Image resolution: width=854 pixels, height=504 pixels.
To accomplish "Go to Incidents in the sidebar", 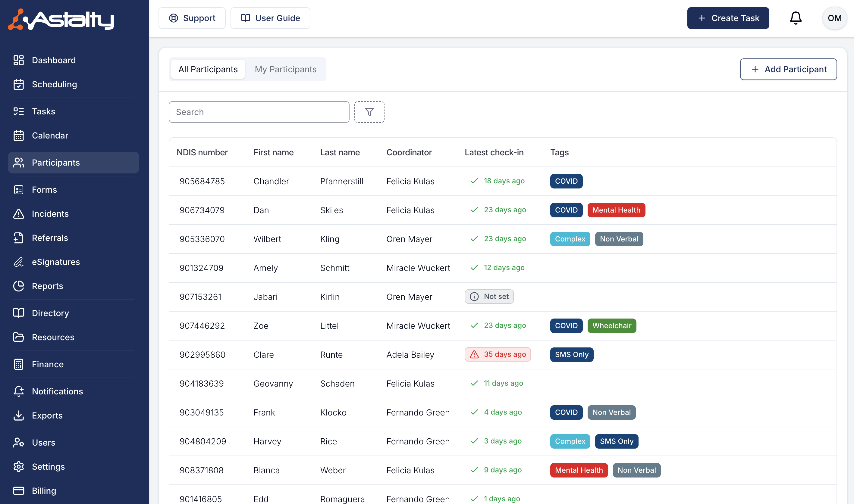I will (x=74, y=214).
